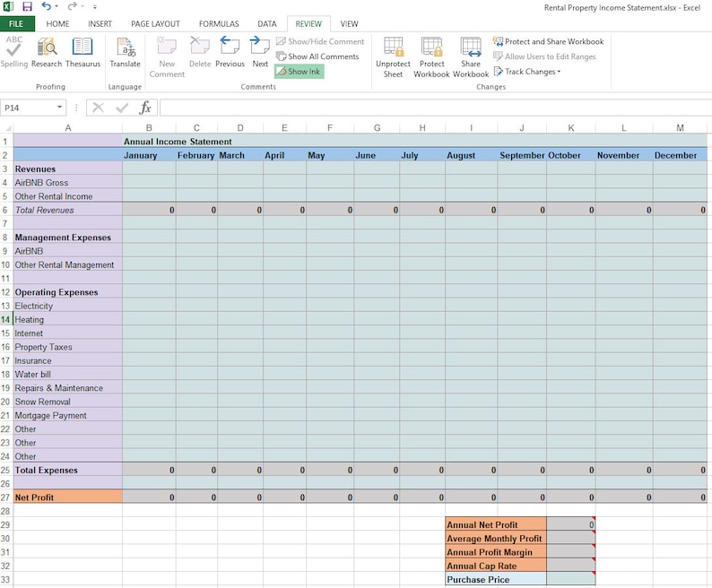This screenshot has width=712, height=588.
Task: Select the Annual Net Profit value cell
Action: pyautogui.click(x=571, y=524)
